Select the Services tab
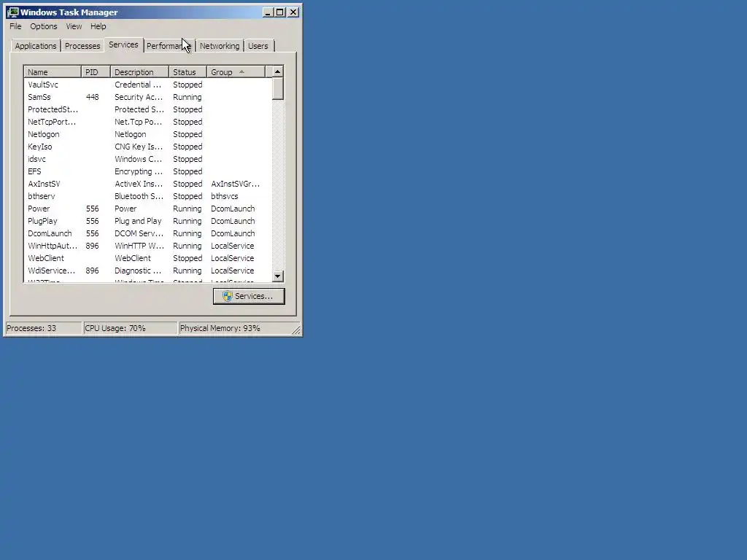Viewport: 747px width, 560px height. 123,44
